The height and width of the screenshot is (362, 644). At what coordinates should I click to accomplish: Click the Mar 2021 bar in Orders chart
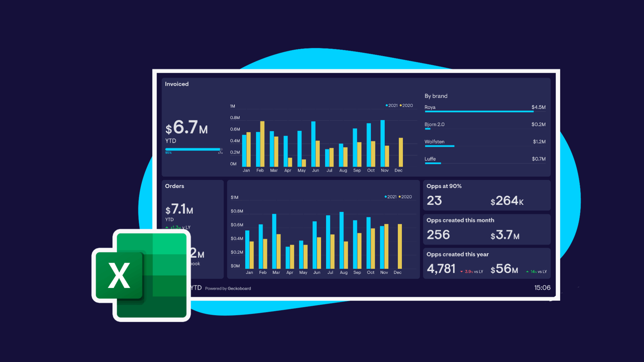(274, 241)
